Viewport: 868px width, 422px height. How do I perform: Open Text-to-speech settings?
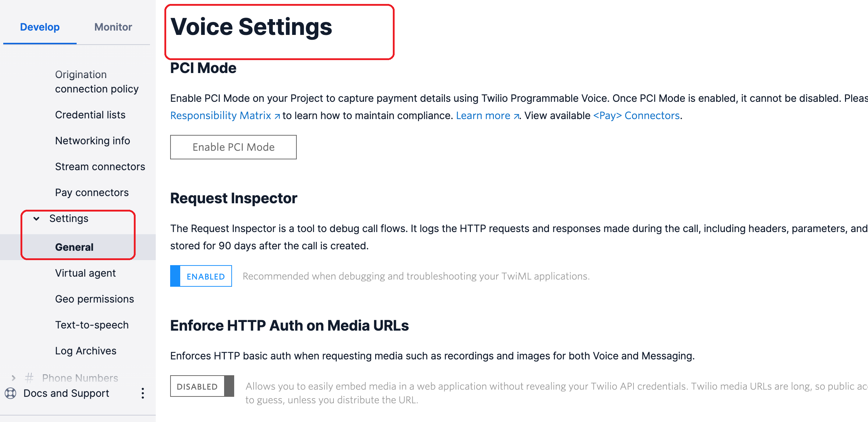coord(92,325)
